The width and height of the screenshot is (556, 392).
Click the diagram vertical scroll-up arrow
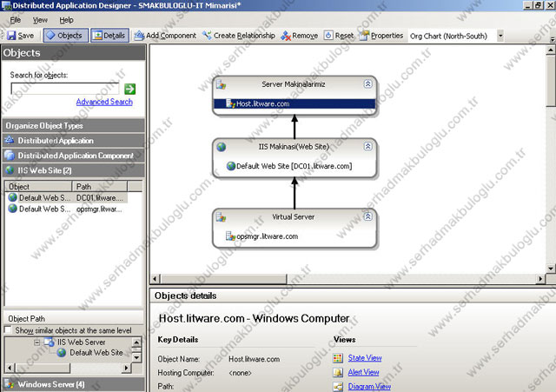click(x=551, y=50)
